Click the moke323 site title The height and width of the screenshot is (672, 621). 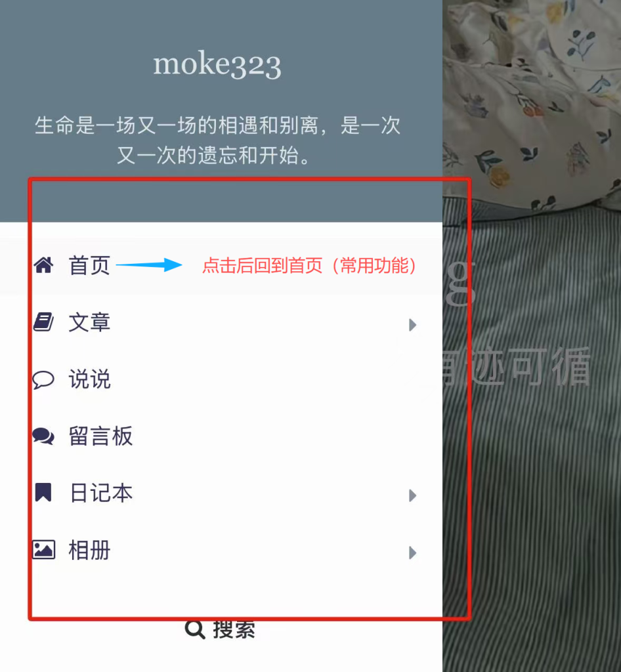[x=217, y=65]
